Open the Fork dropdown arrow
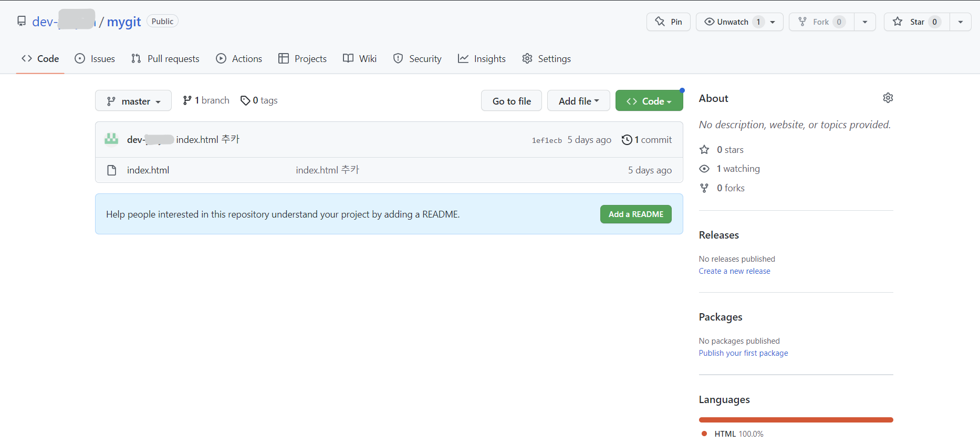Viewport: 980px width, 443px height. pyautogui.click(x=865, y=22)
